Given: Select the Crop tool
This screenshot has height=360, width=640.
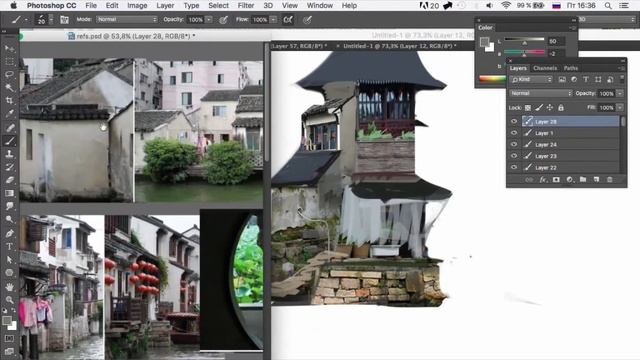Looking at the screenshot, I should click(x=9, y=101).
